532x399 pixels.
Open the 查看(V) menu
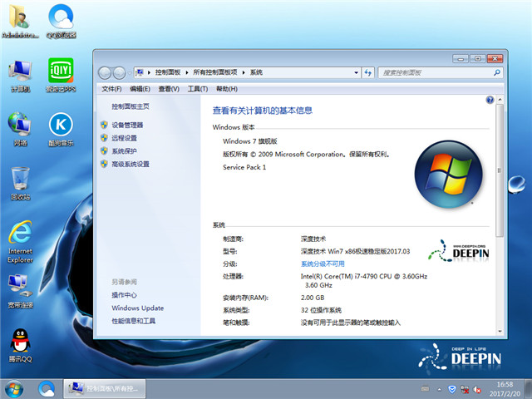(x=169, y=89)
